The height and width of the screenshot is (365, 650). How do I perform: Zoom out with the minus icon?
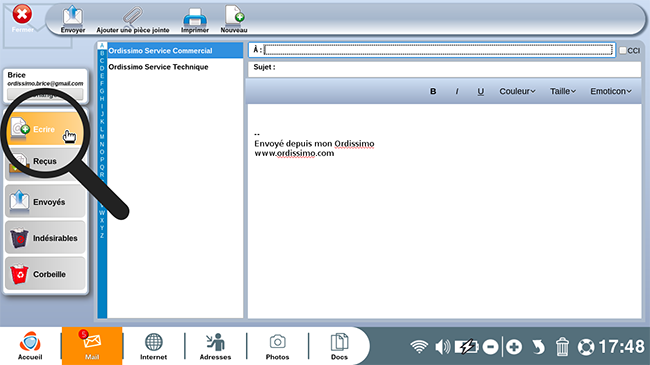[x=490, y=347]
